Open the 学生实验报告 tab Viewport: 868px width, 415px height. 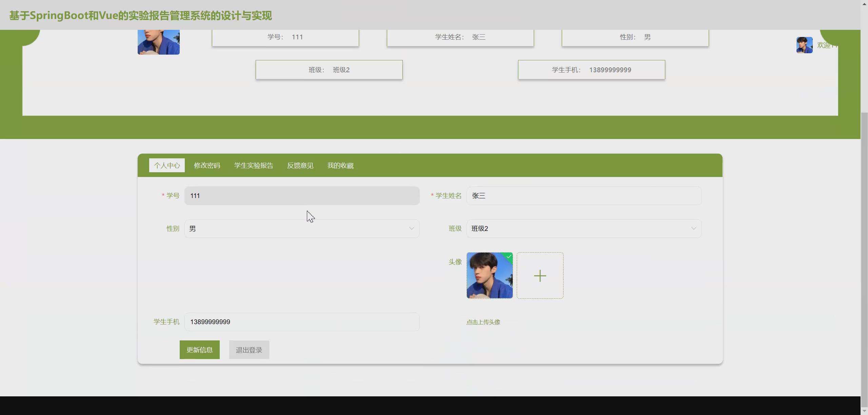[253, 165]
